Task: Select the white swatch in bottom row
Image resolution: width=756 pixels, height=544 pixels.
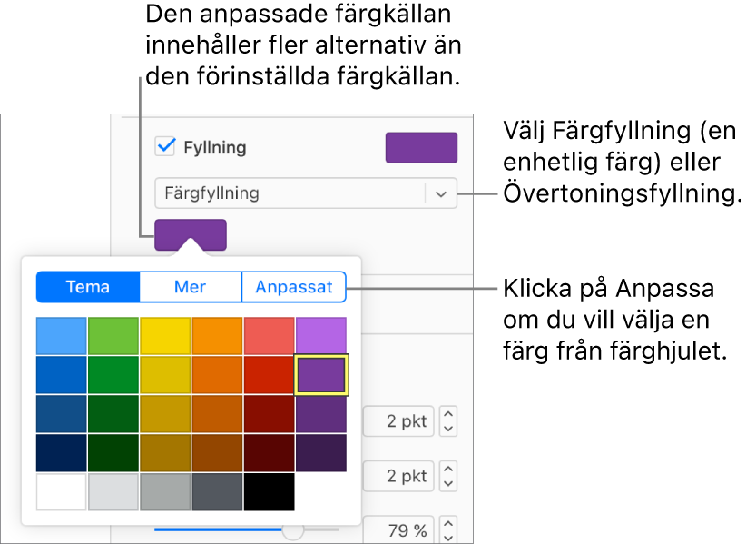Action: point(62,491)
